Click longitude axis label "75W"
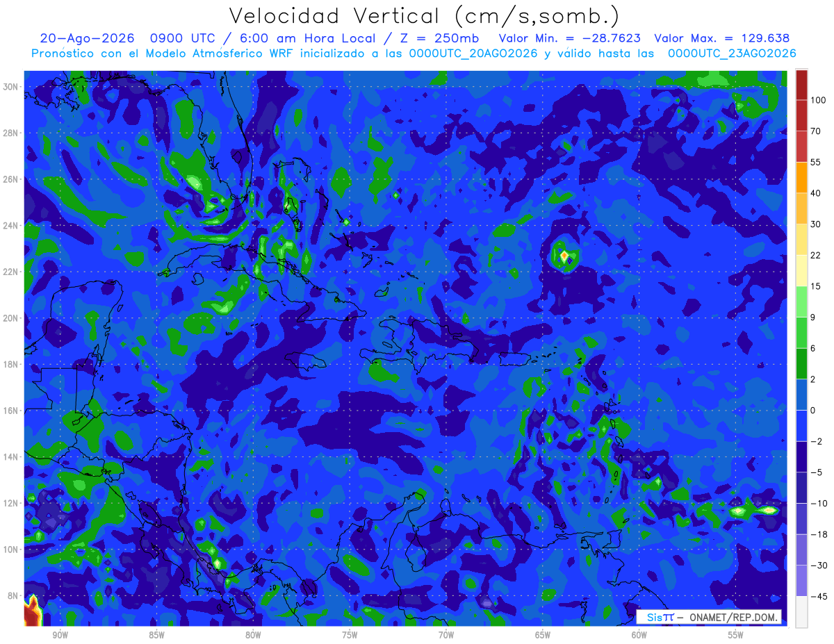834x644 pixels. pos(350,635)
